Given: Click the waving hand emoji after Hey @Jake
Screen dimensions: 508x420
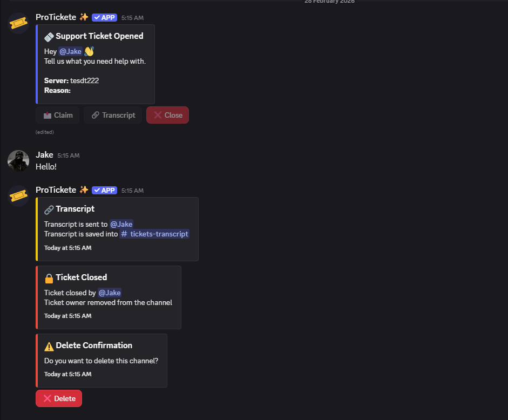Looking at the screenshot, I should click(89, 51).
